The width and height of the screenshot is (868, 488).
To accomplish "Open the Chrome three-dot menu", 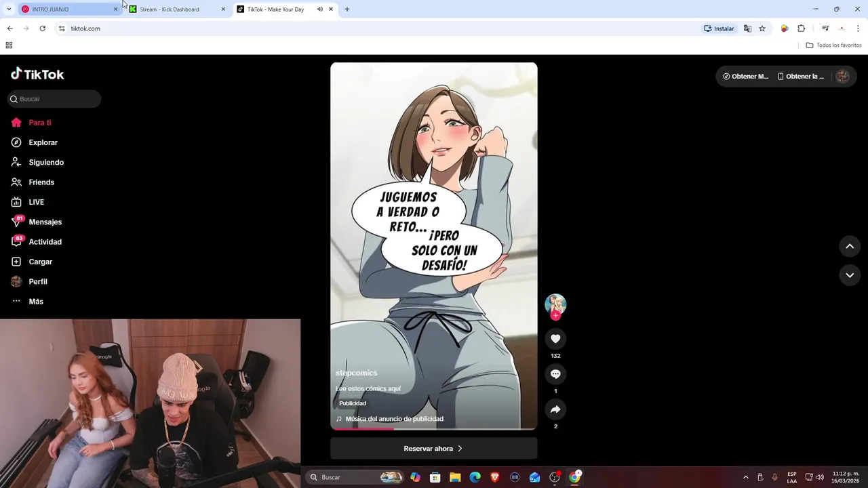I will click(x=858, y=28).
